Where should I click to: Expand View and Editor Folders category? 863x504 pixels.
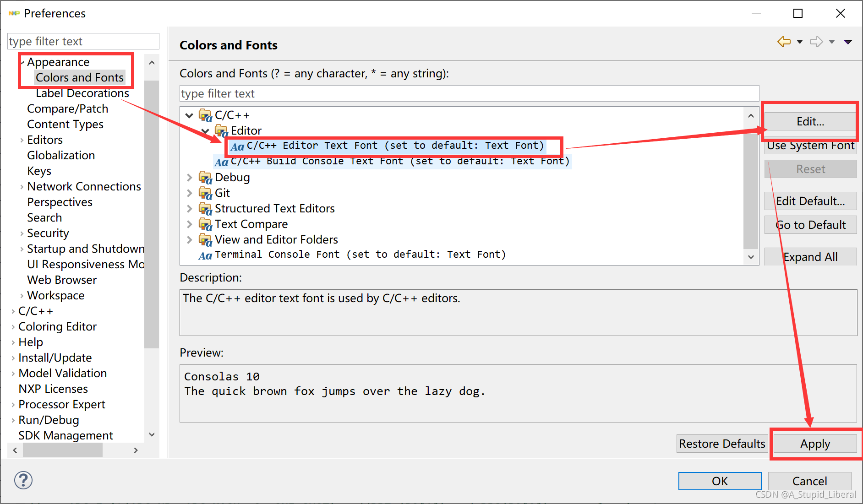189,240
